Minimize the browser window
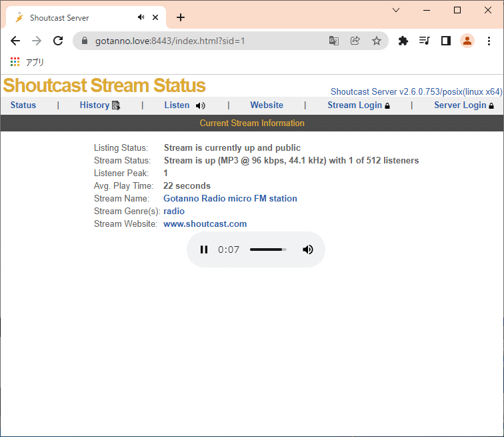Image resolution: width=504 pixels, height=437 pixels. [x=427, y=10]
